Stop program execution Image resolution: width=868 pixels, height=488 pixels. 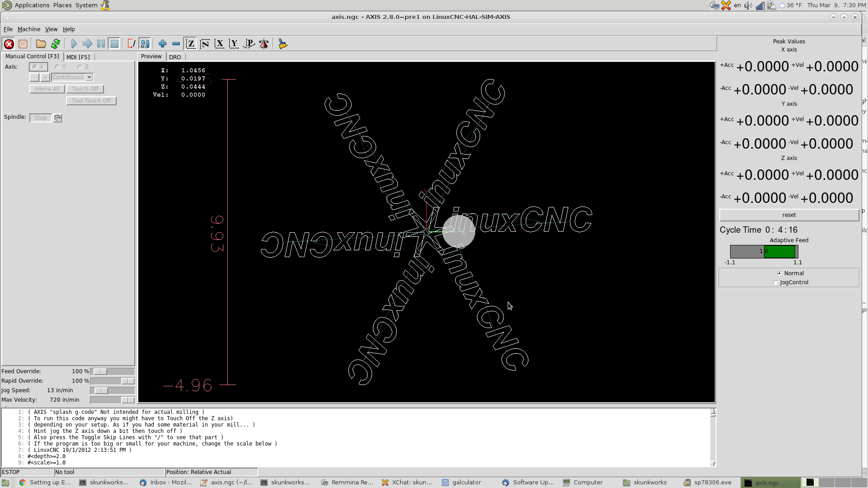click(x=114, y=44)
